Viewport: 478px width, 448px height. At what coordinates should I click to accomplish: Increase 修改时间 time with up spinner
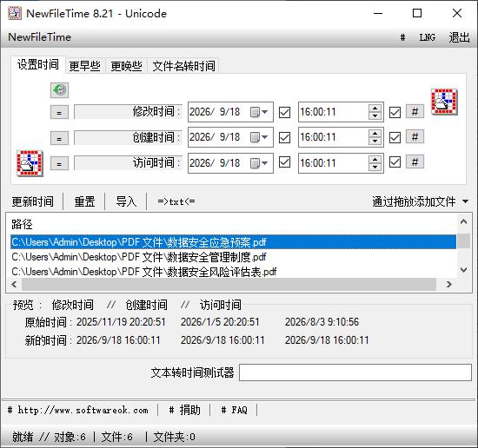[x=375, y=109]
